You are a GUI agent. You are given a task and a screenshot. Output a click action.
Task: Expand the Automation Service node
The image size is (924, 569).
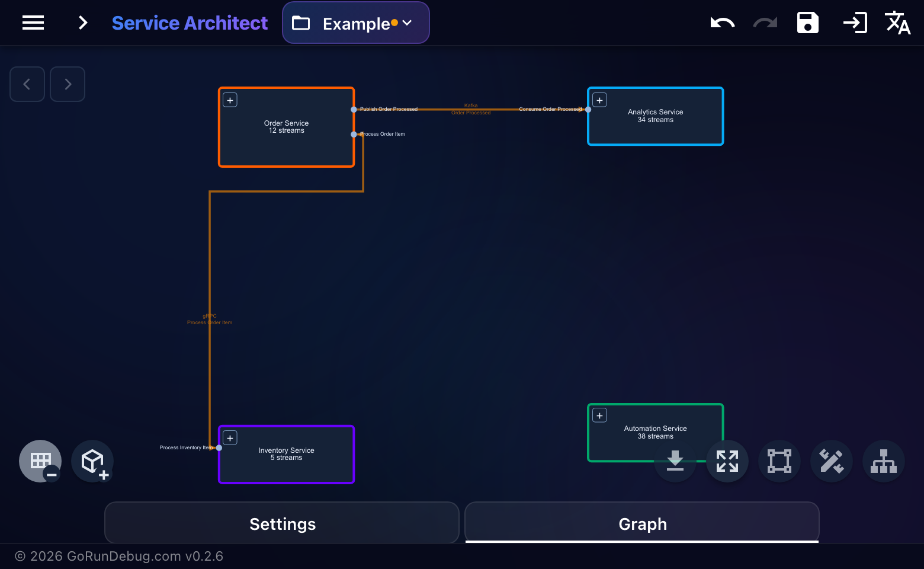[600, 415]
